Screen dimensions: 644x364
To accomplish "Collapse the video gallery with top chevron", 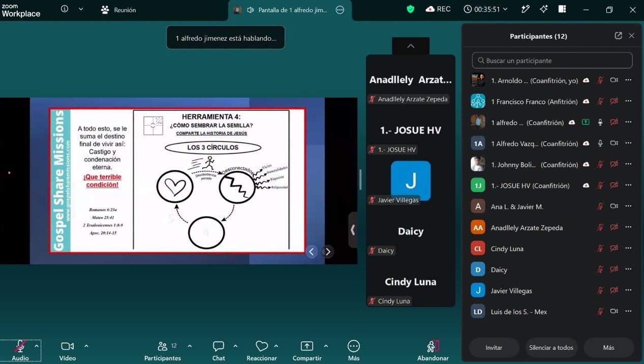I will pos(411,46).
